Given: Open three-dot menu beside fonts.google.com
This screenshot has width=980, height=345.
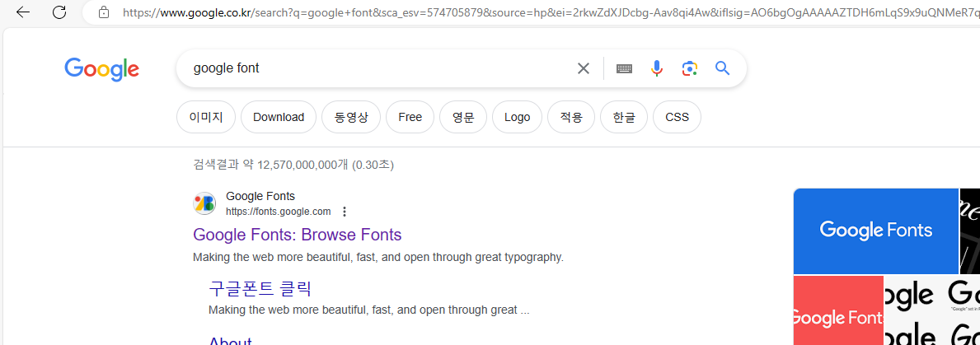Looking at the screenshot, I should click(345, 212).
